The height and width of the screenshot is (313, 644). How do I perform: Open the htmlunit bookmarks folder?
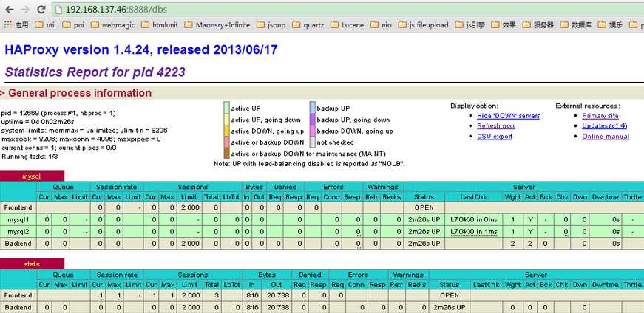160,24
